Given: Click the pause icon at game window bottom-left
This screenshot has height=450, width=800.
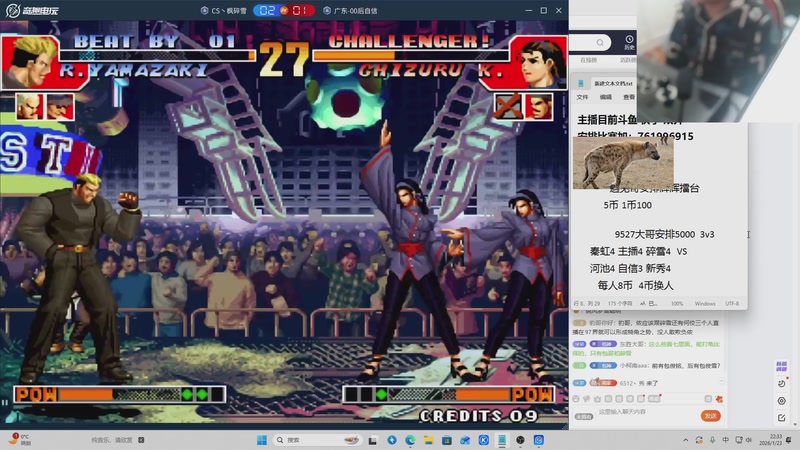Looking at the screenshot, I should (5, 403).
